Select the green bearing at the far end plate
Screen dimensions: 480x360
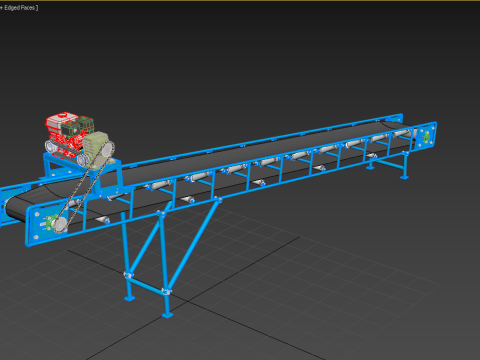pyautogui.click(x=426, y=137)
